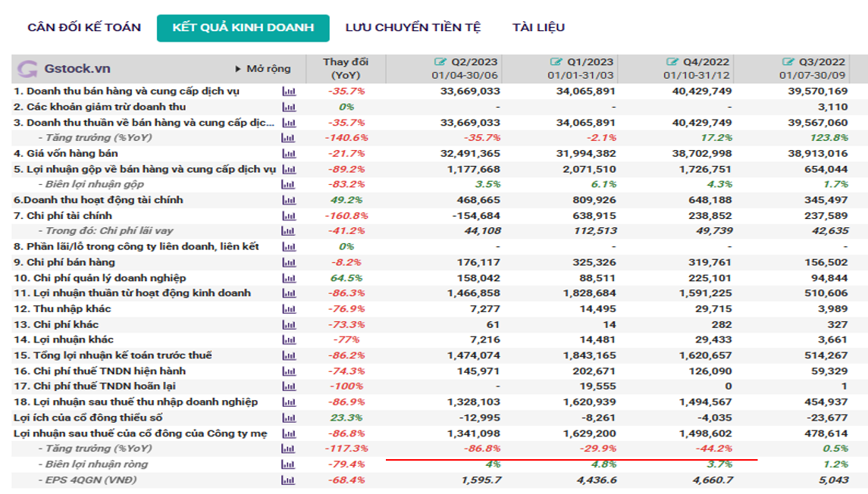Open chart for Chi phí thuế TNDN hiện hành

pos(288,371)
